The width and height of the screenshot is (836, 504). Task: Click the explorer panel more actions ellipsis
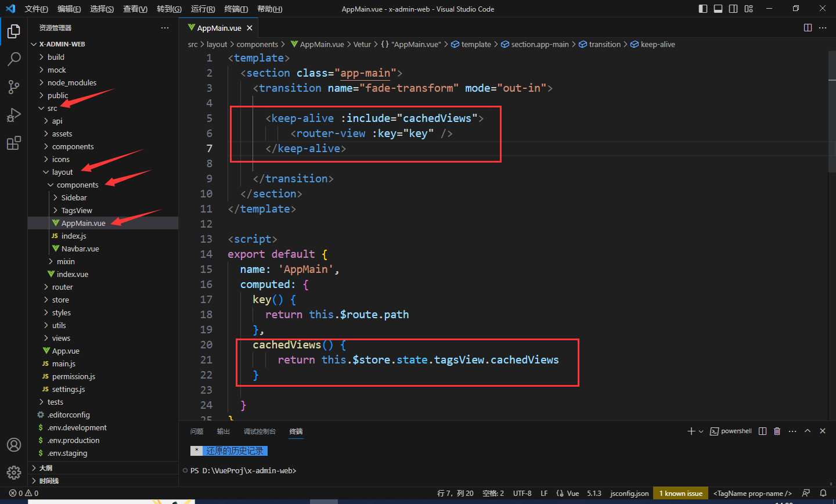click(x=165, y=28)
